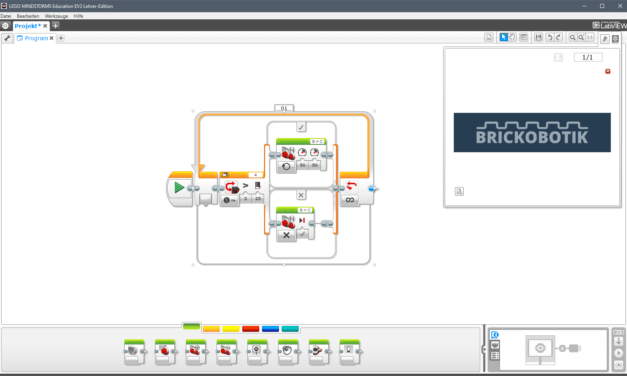This screenshot has width=627, height=376.
Task: Choose the Sound block in palette
Action: tap(288, 352)
